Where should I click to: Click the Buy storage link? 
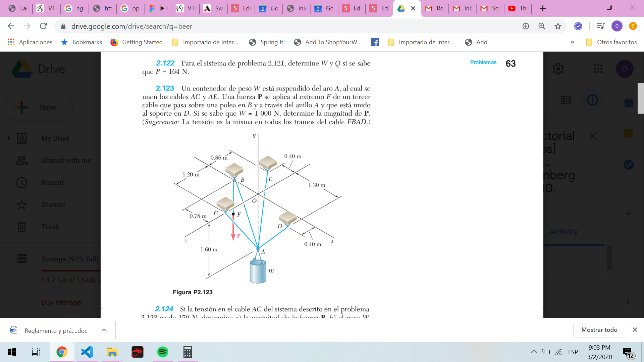pyautogui.click(x=61, y=302)
